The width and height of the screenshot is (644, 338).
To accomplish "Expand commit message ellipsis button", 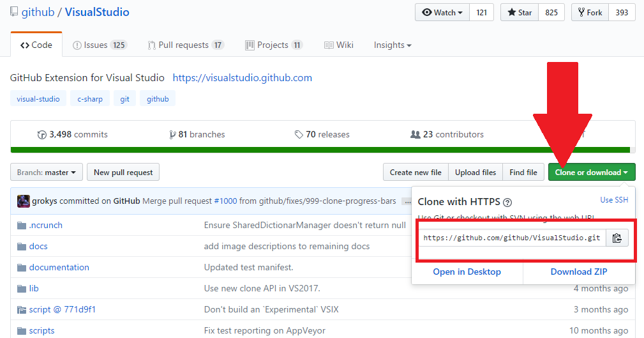I will click(407, 201).
